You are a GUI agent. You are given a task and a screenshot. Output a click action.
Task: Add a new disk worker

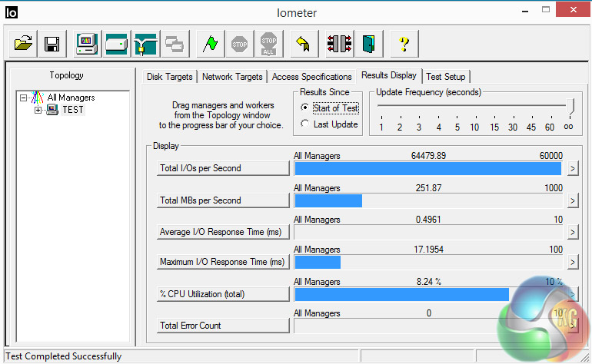[115, 43]
